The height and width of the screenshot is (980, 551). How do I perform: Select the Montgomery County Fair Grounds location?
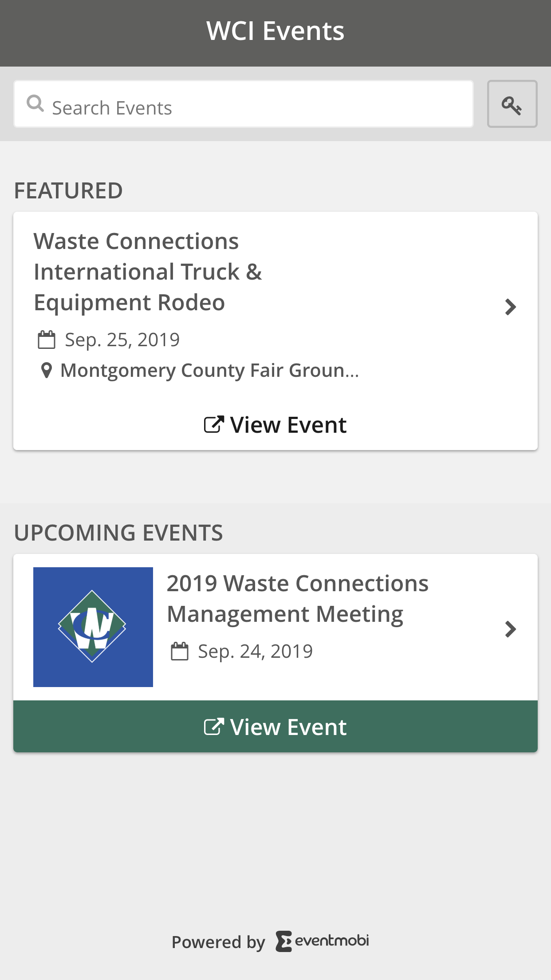(x=209, y=370)
